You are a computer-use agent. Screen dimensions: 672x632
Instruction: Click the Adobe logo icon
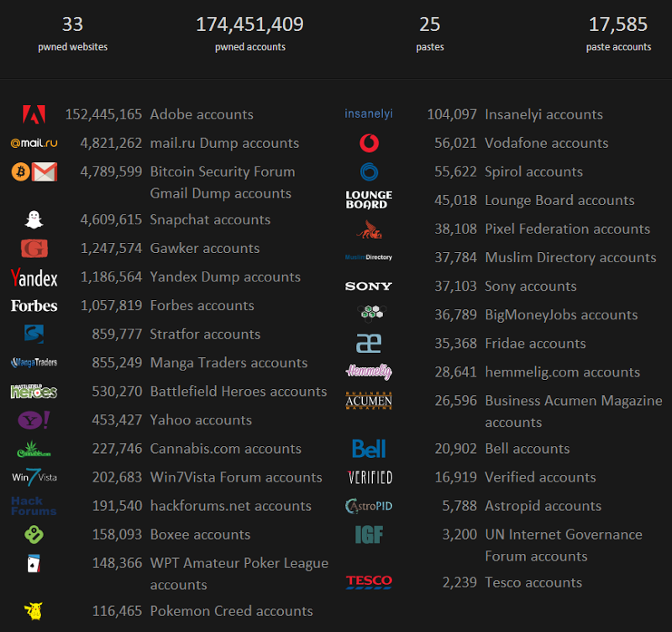click(34, 114)
